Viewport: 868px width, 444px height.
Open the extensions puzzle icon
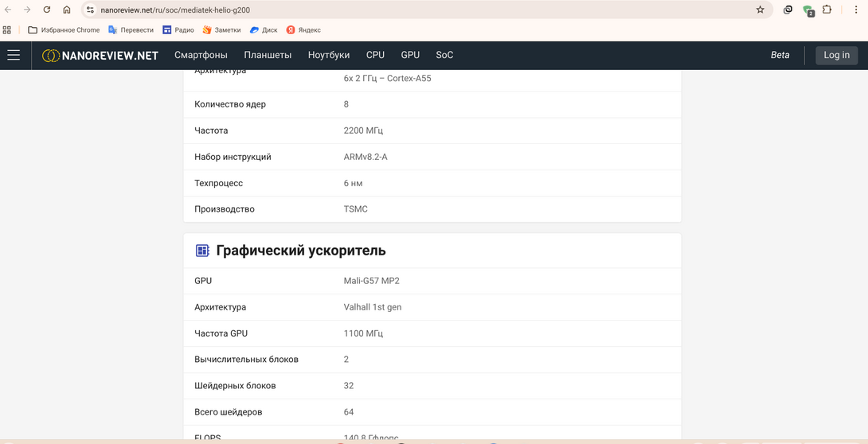[827, 10]
